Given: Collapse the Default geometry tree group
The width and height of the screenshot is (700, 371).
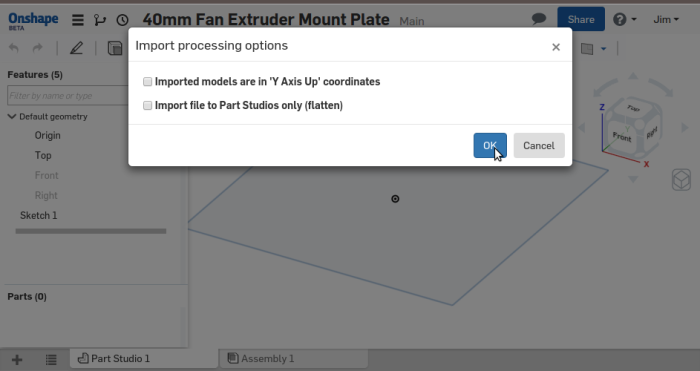Looking at the screenshot, I should pos(12,117).
